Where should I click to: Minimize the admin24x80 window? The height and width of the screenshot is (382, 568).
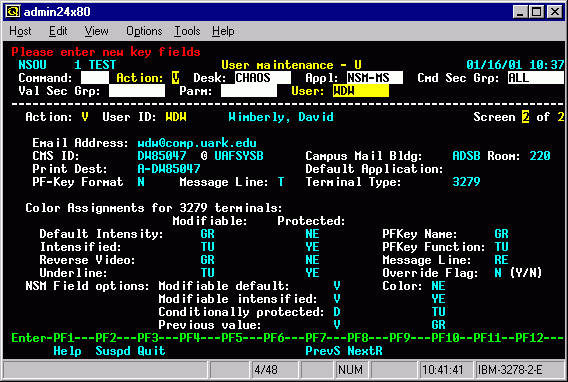pos(520,12)
